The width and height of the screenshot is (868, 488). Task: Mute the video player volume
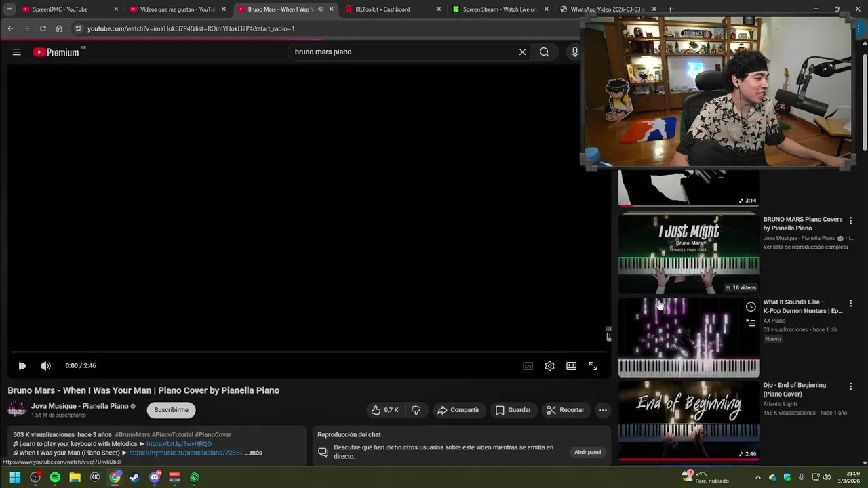tap(45, 366)
